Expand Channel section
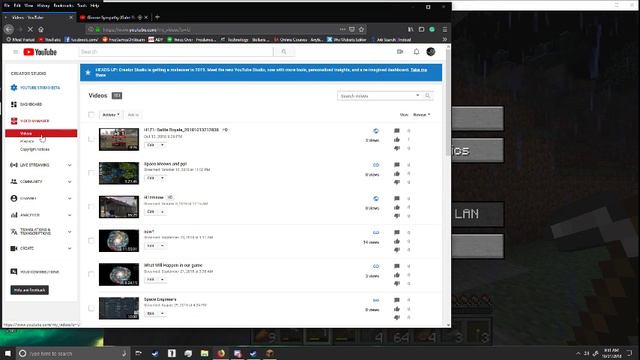The height and width of the screenshot is (360, 640). click(x=69, y=199)
